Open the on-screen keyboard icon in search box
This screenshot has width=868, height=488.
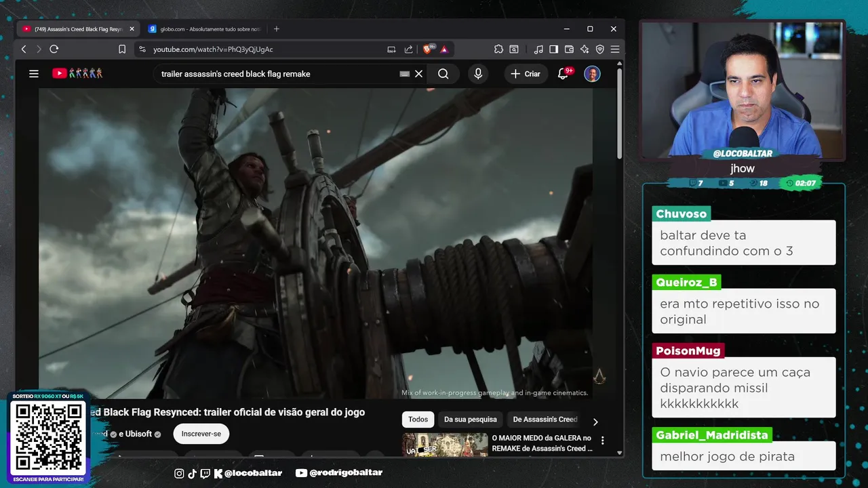(404, 74)
